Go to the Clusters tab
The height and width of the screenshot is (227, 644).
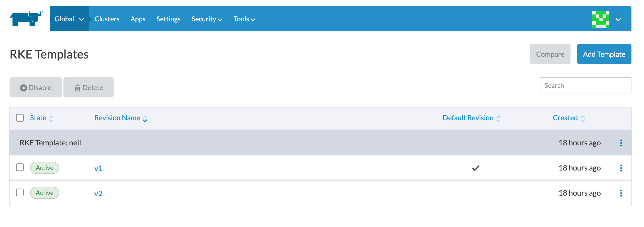107,19
